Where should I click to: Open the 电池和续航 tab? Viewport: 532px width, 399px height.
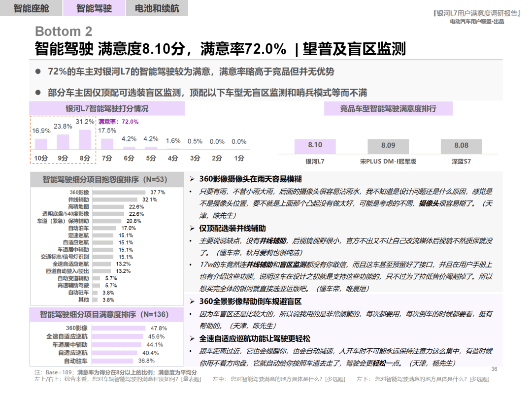coord(157,8)
